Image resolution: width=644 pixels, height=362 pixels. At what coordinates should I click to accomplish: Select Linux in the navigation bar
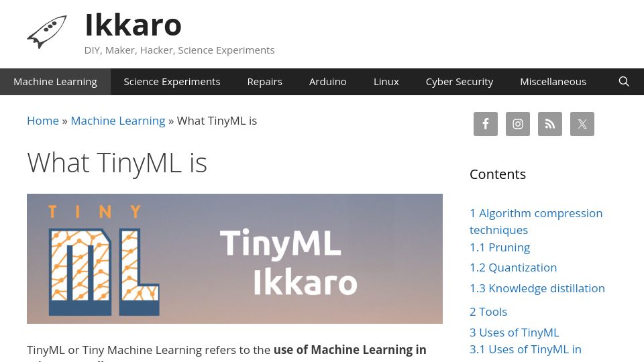[x=386, y=82]
